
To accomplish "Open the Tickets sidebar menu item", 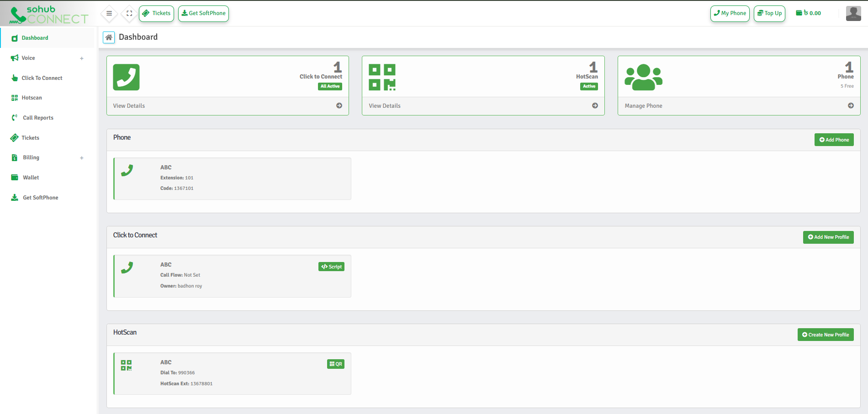I will (30, 137).
